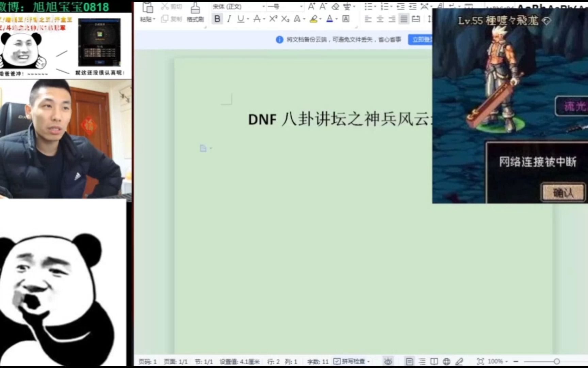Open the 100% zoom level dropdown
This screenshot has width=588, height=368.
click(x=497, y=362)
